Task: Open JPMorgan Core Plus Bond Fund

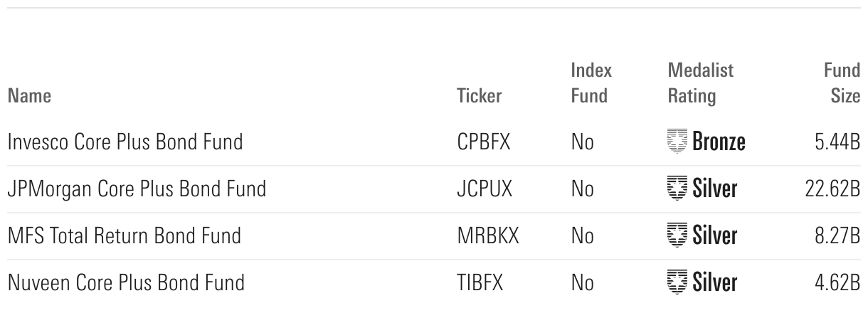Action: 137,189
